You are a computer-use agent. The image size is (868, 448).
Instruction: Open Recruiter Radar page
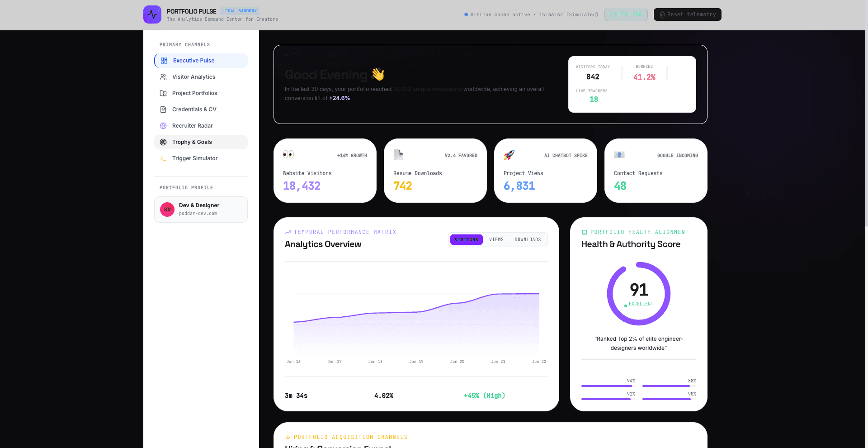tap(201, 126)
